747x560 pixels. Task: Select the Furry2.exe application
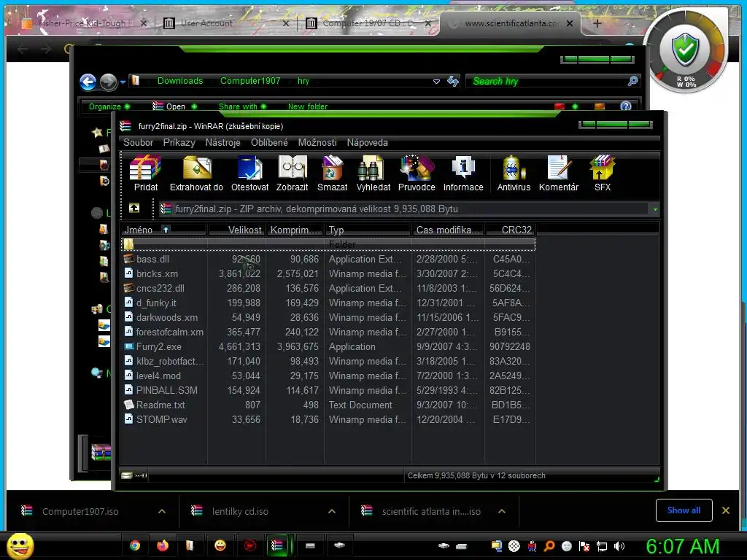tap(328, 346)
